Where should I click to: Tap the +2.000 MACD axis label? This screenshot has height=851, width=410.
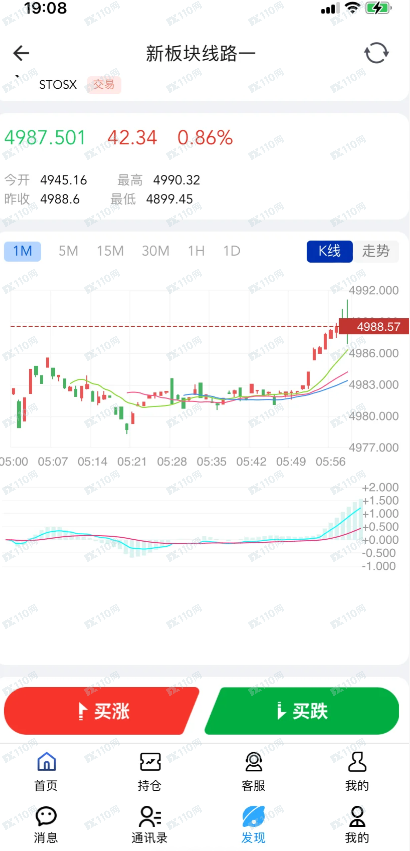pos(380,487)
